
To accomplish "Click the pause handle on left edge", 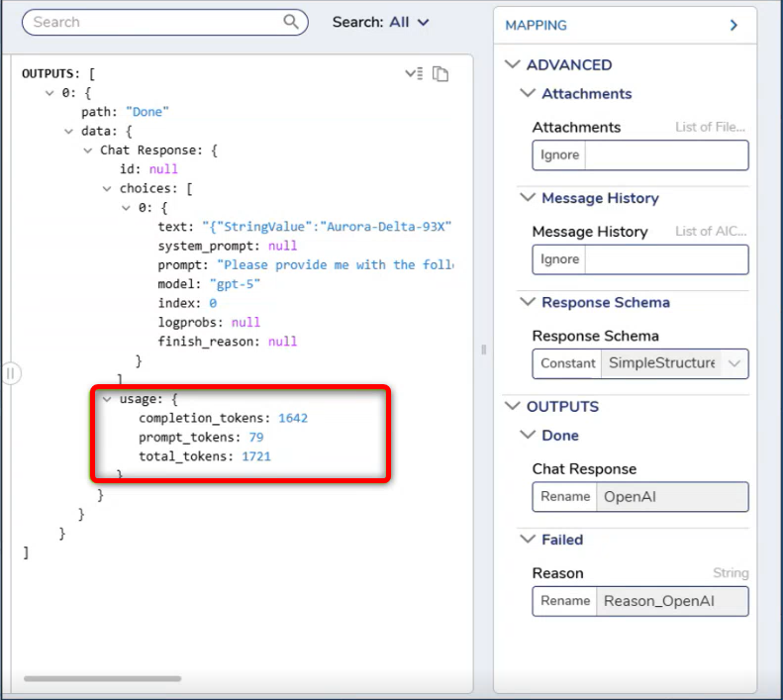I will point(11,373).
